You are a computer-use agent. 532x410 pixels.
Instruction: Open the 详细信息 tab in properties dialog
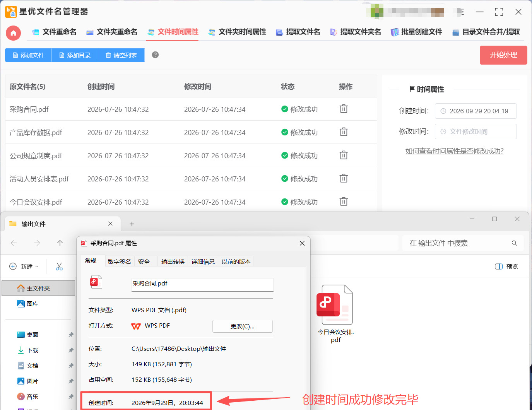[x=203, y=261]
